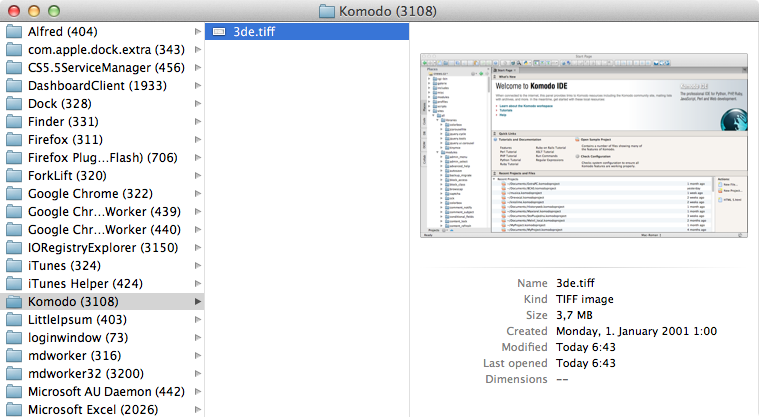Click the Microsoft Excel (2026) folder icon
The image size is (759, 417).
[x=14, y=409]
